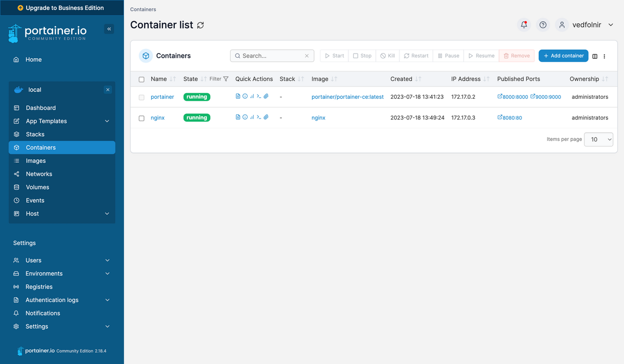This screenshot has height=364, width=624.
Task: Open Networks in the sidebar
Action: click(x=62, y=174)
